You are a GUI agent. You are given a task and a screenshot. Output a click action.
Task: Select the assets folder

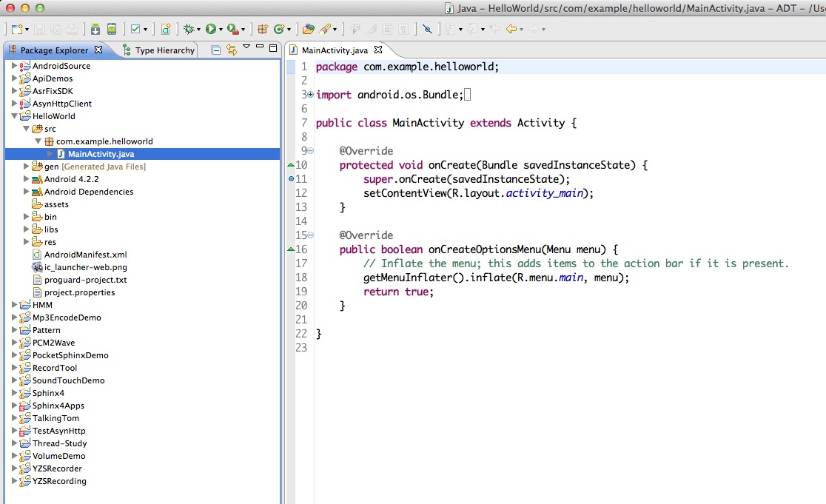pyautogui.click(x=56, y=204)
